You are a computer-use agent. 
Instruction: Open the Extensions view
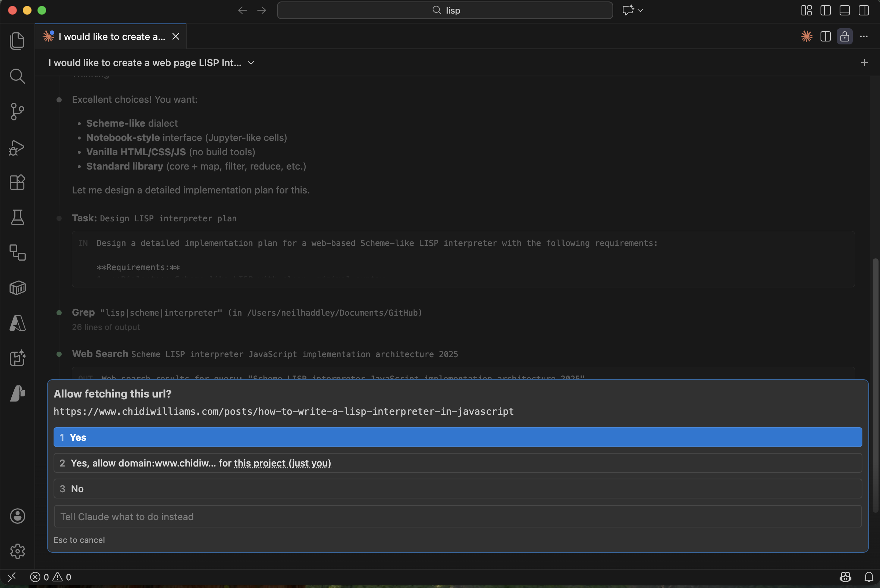(x=17, y=183)
